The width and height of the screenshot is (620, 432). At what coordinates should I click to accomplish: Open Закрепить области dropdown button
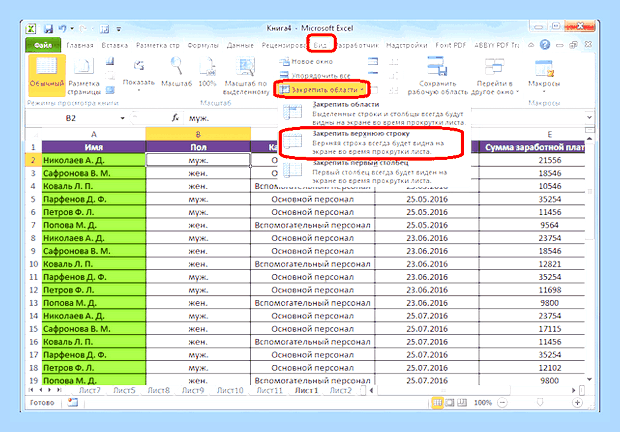click(x=323, y=90)
